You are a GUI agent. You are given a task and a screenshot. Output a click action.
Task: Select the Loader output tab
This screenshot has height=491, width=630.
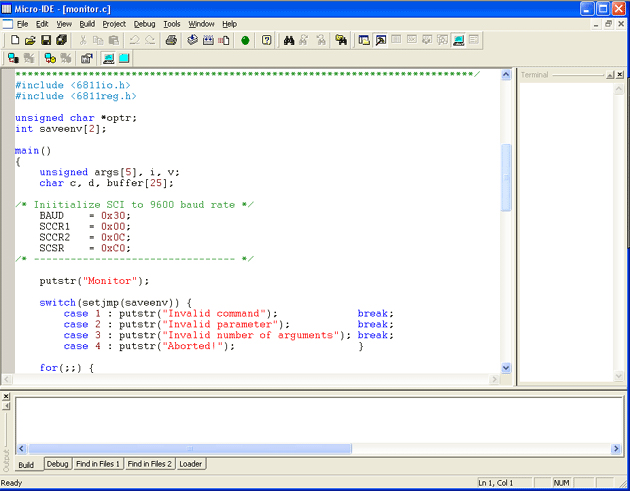point(190,464)
